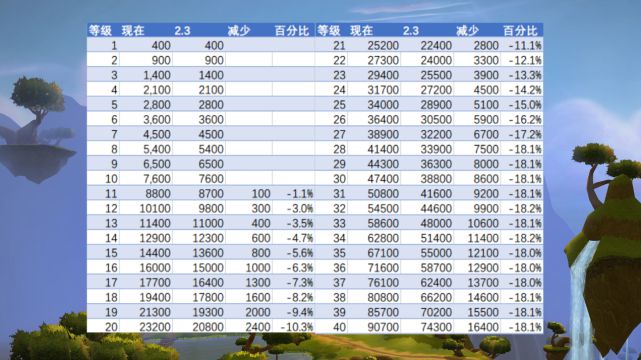Select the -15.0% percentage
The height and width of the screenshot is (360, 641).
[x=525, y=105]
